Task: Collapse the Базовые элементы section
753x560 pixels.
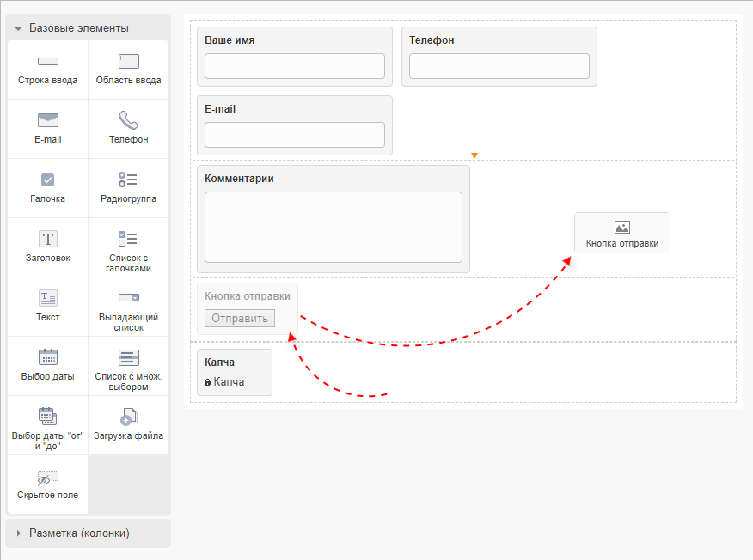Action: tap(78, 27)
